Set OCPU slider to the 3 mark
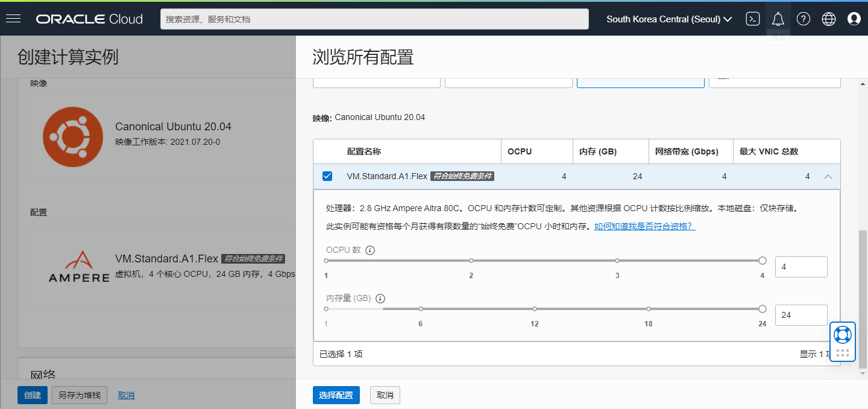Viewport: 868px width, 409px height. coord(617,261)
